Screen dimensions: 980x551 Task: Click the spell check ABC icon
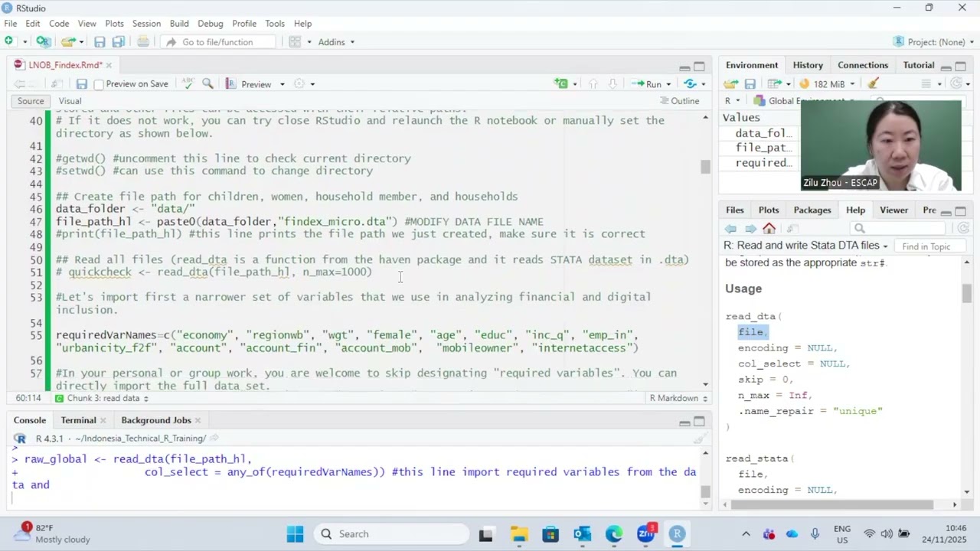click(x=187, y=83)
